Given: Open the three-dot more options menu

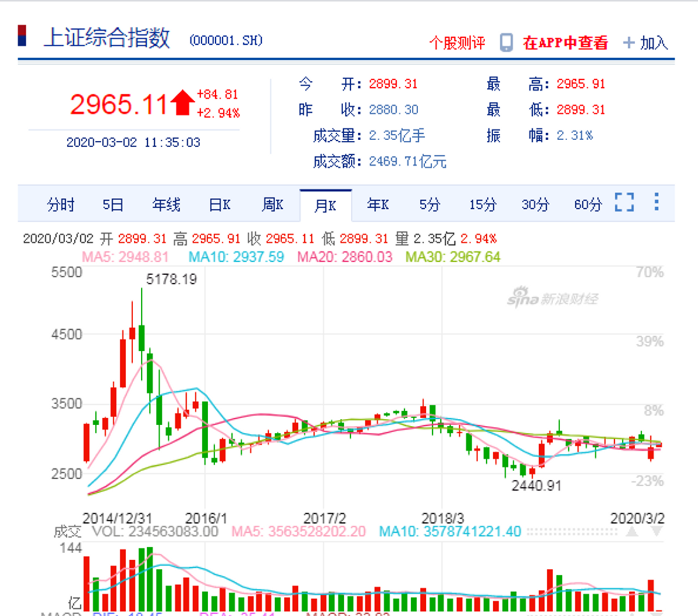Looking at the screenshot, I should tap(657, 202).
